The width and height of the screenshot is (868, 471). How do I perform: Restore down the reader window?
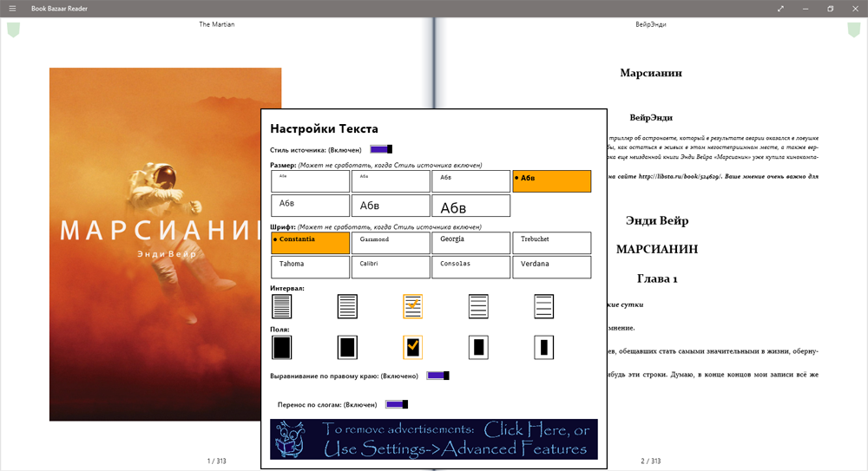click(x=831, y=9)
